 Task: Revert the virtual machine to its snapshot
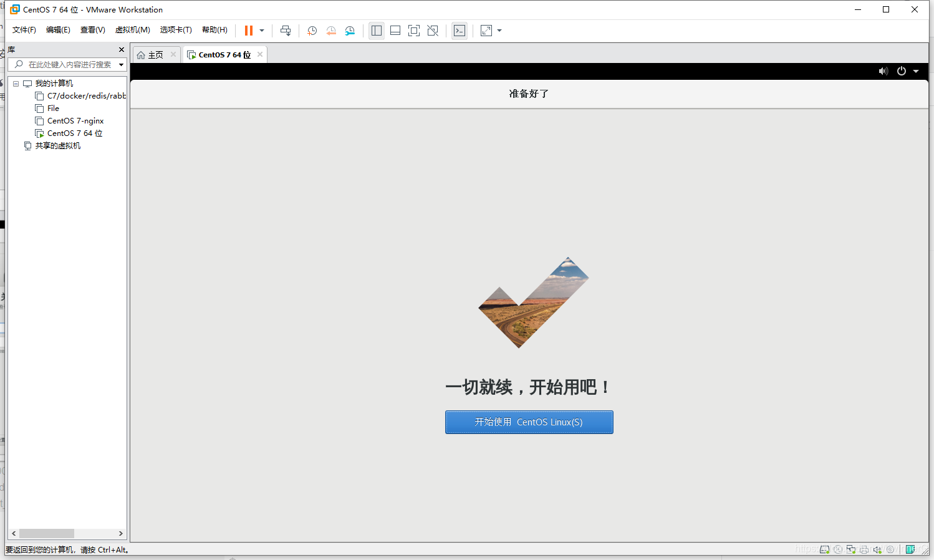331,31
